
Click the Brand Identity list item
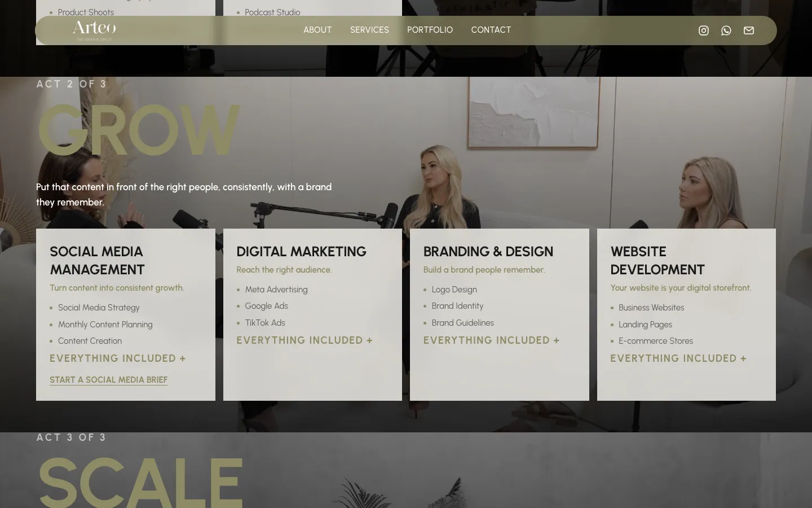click(x=457, y=306)
